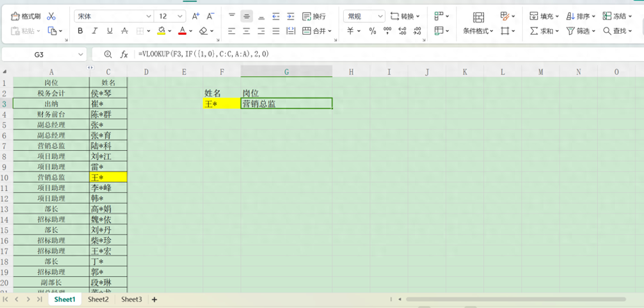Decrease font size with A- icon
The image size is (644, 308).
click(211, 16)
